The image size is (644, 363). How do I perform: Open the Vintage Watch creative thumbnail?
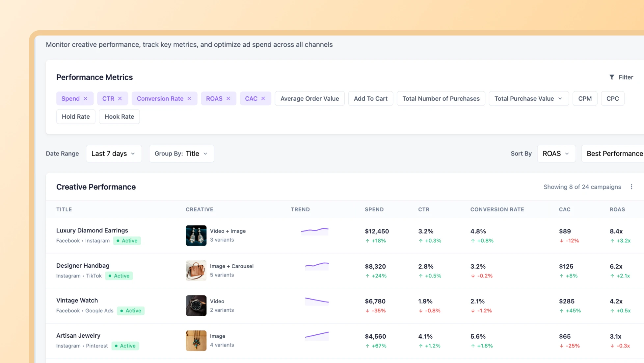pos(196,305)
